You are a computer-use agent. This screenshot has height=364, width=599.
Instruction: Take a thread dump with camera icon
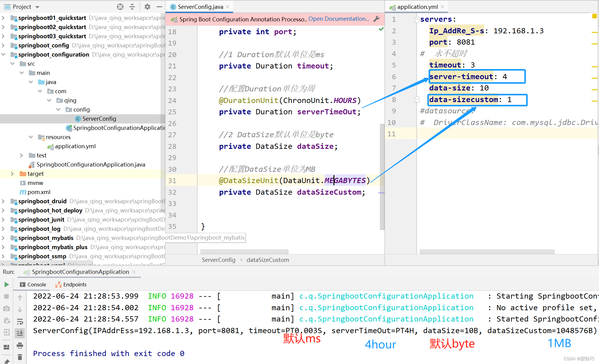pyautogui.click(x=6, y=309)
